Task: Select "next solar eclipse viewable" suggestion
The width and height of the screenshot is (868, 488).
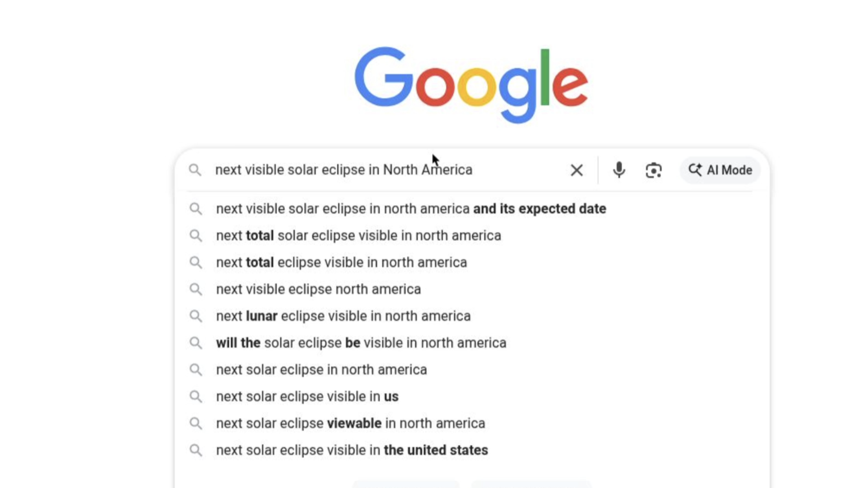Action: pyautogui.click(x=350, y=423)
